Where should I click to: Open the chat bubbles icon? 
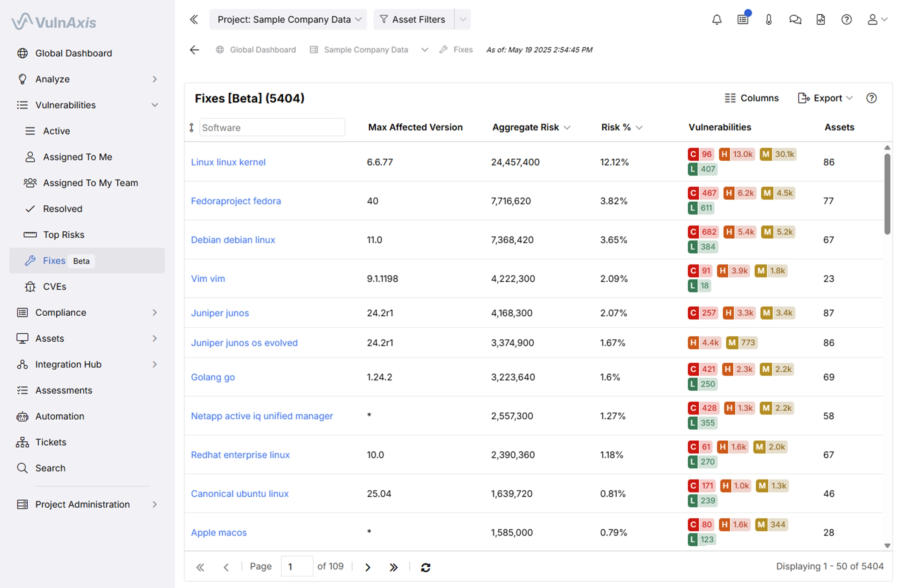coord(795,19)
